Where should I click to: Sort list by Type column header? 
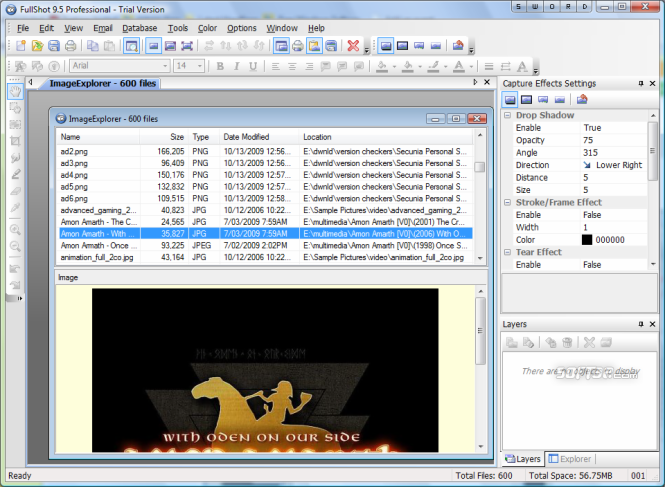click(x=204, y=137)
